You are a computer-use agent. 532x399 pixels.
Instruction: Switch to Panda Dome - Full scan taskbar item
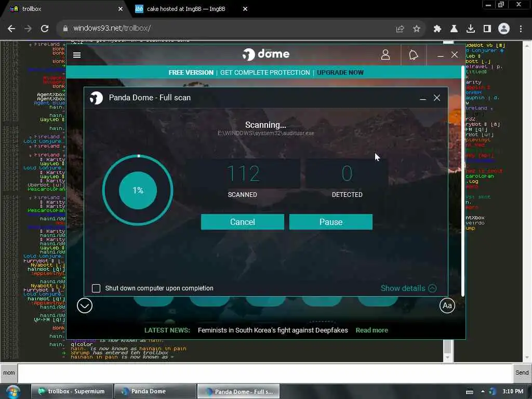[x=238, y=392]
